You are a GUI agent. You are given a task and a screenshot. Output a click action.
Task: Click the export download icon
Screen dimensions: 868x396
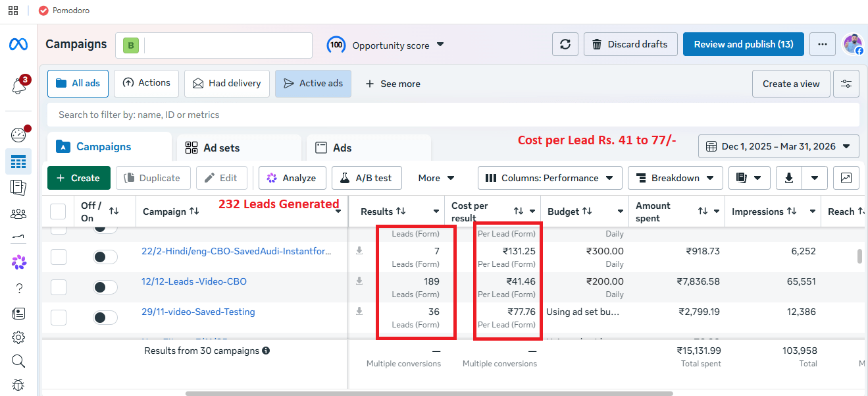(x=789, y=178)
